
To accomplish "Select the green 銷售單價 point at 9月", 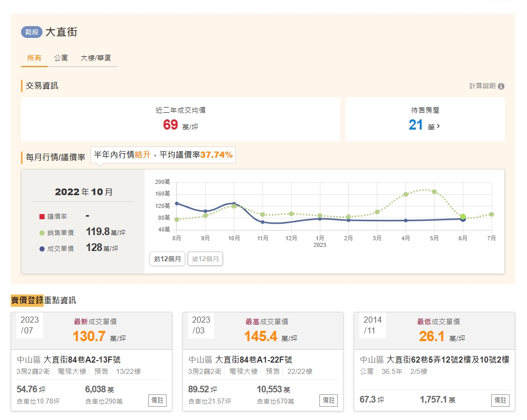I will [x=206, y=216].
